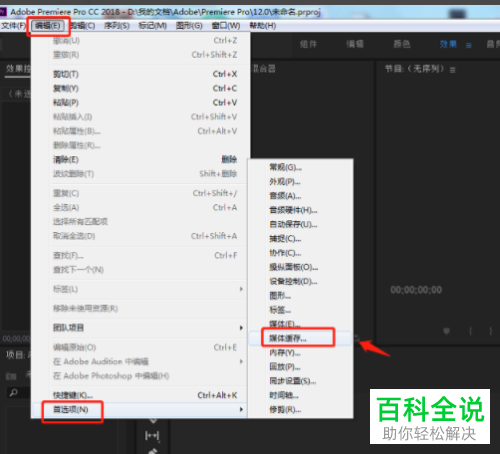Open 操纵面板(O)... preferences

pos(300,267)
